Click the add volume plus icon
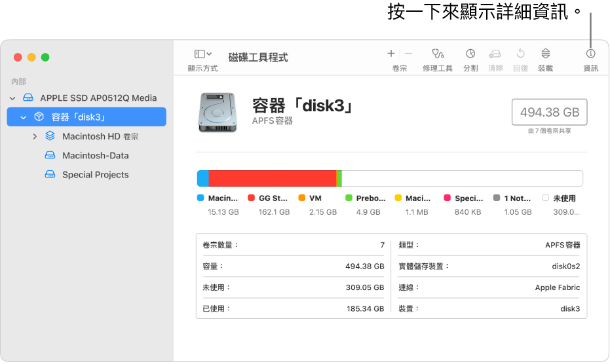The height and width of the screenshot is (364, 610). [391, 54]
